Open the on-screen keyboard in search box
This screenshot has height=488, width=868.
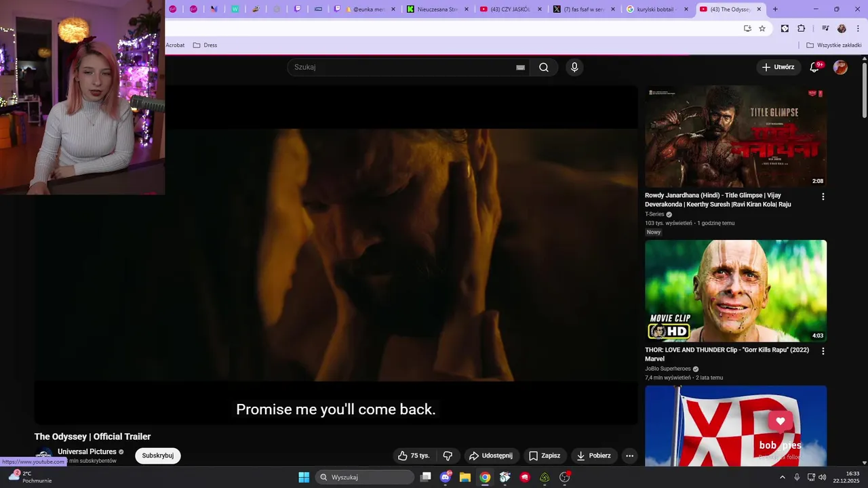(x=520, y=67)
